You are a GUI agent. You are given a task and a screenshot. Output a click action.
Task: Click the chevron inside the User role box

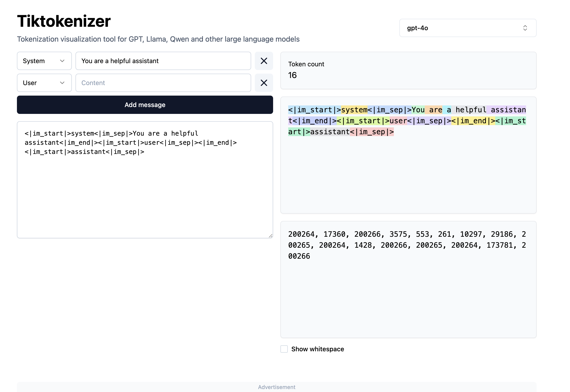click(63, 83)
